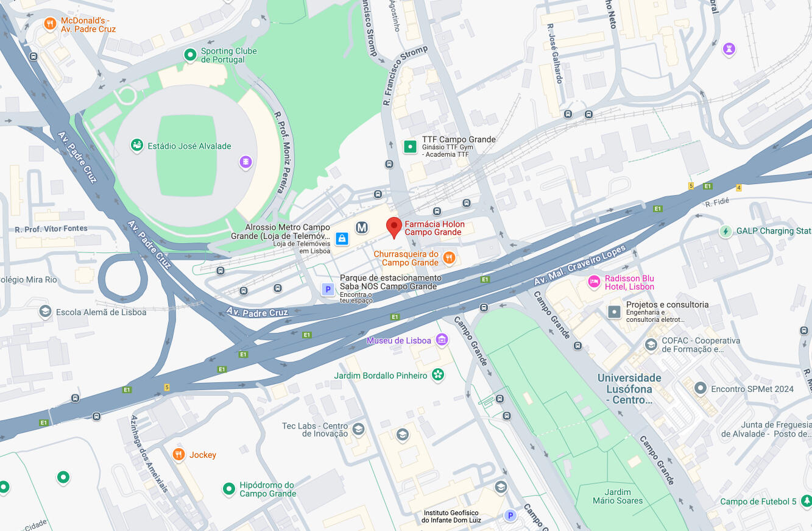Click the Saba NOS Campo Grande parking icon
The height and width of the screenshot is (531, 812).
[x=328, y=290]
